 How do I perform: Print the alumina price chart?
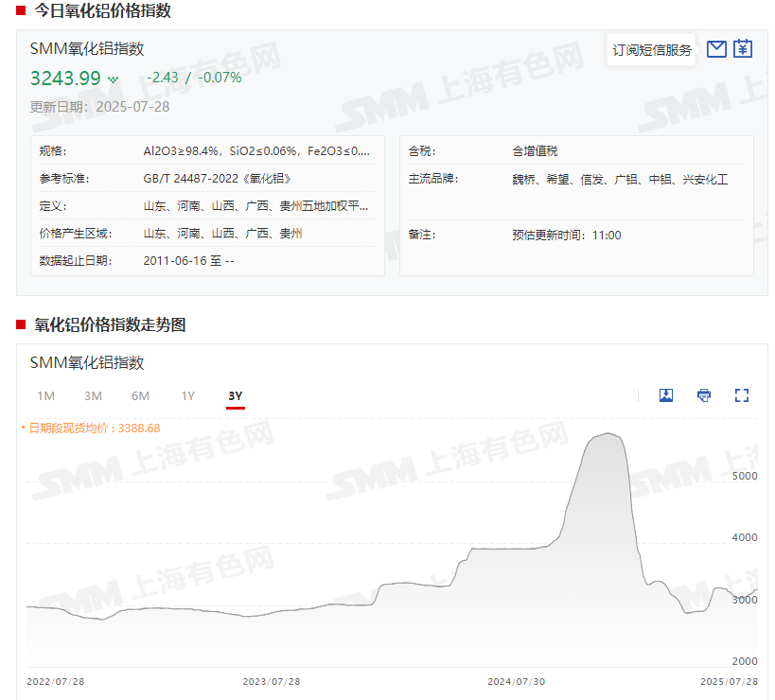tap(704, 395)
